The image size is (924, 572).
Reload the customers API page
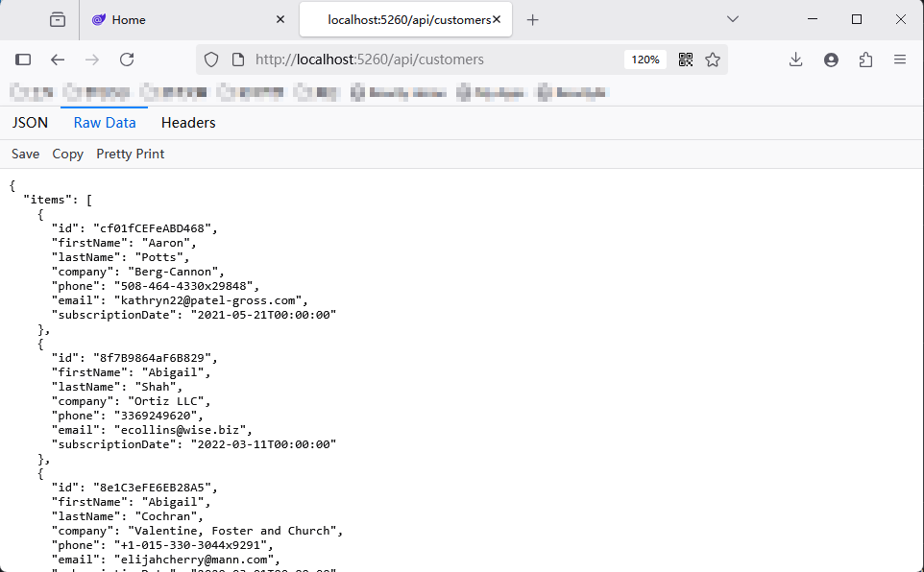coord(127,60)
